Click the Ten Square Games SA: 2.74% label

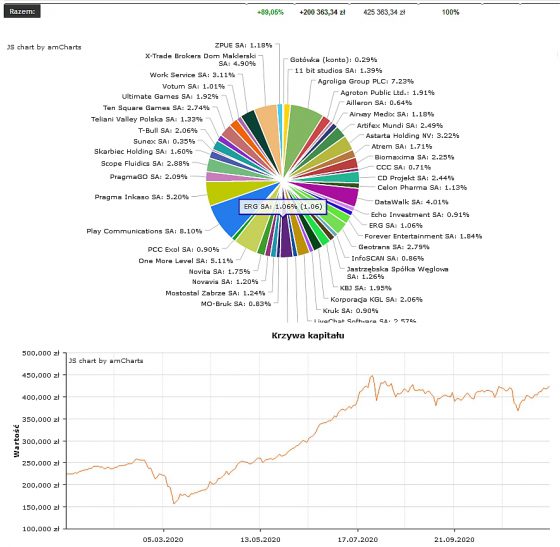[156, 107]
